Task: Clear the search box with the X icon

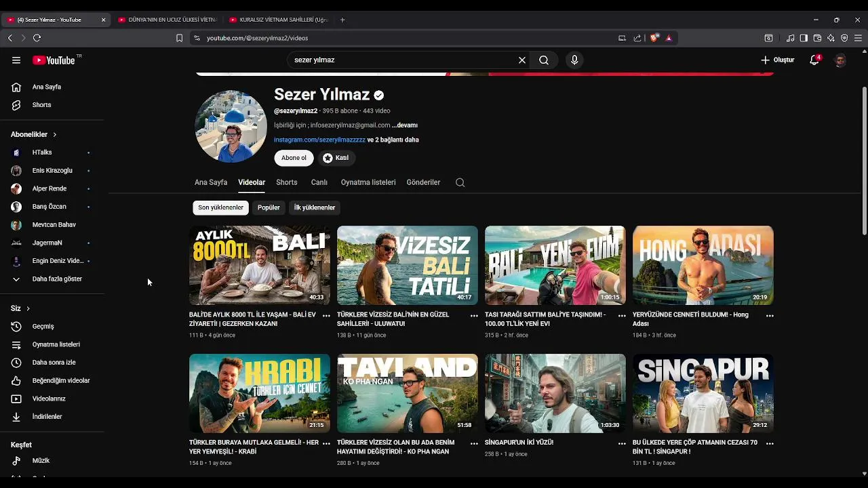Action: (522, 60)
